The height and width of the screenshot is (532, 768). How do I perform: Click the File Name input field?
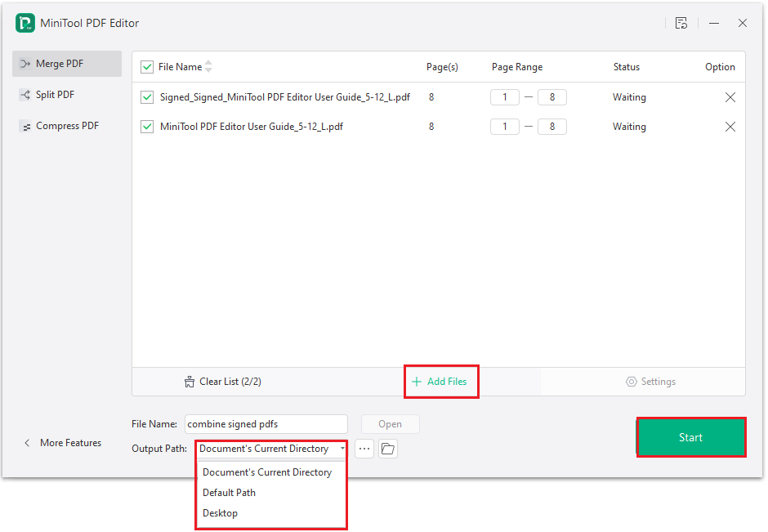(x=266, y=424)
